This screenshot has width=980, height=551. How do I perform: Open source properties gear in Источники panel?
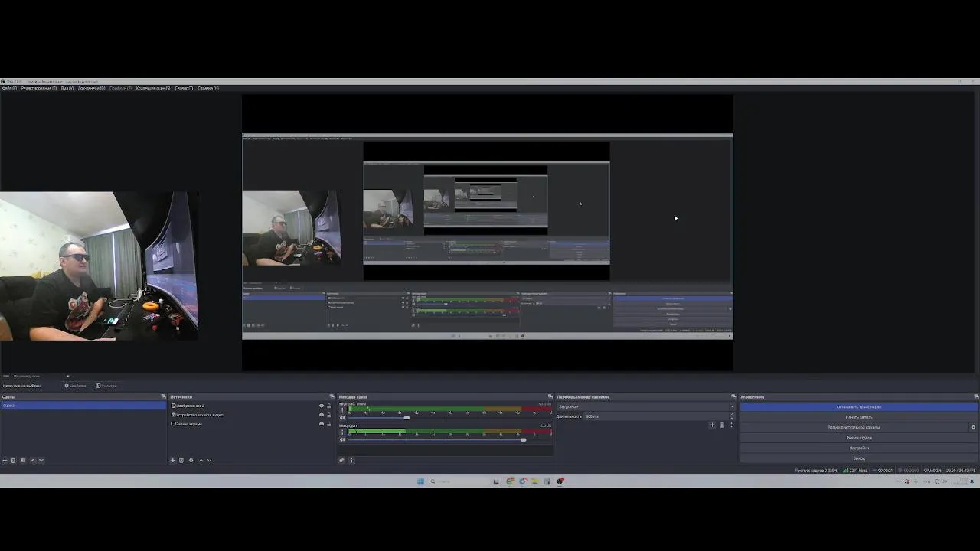(191, 460)
